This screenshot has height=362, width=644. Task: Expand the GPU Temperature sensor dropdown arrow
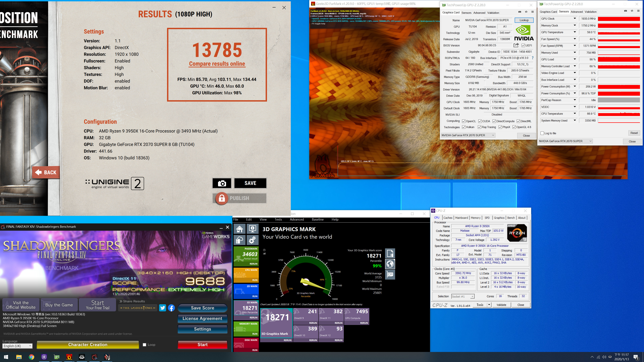(x=575, y=32)
